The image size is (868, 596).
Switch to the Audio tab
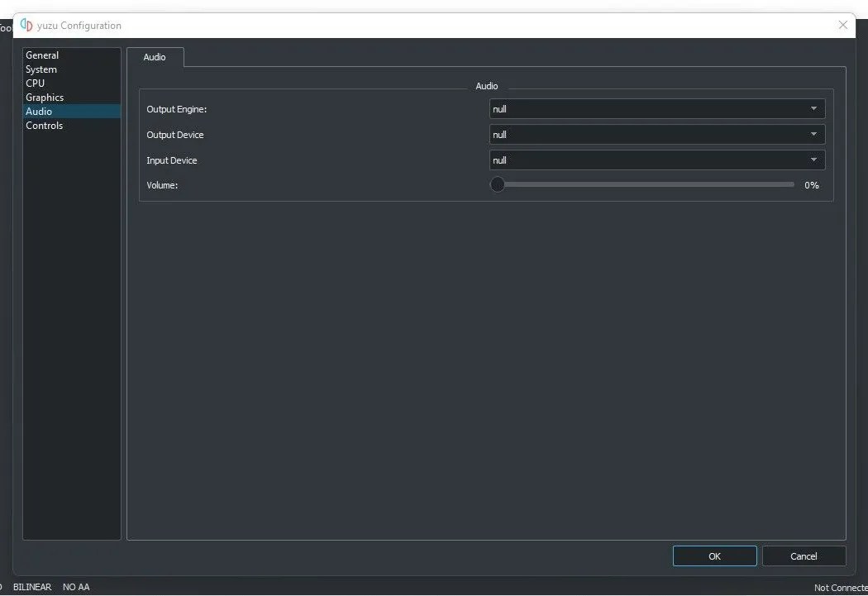[155, 57]
